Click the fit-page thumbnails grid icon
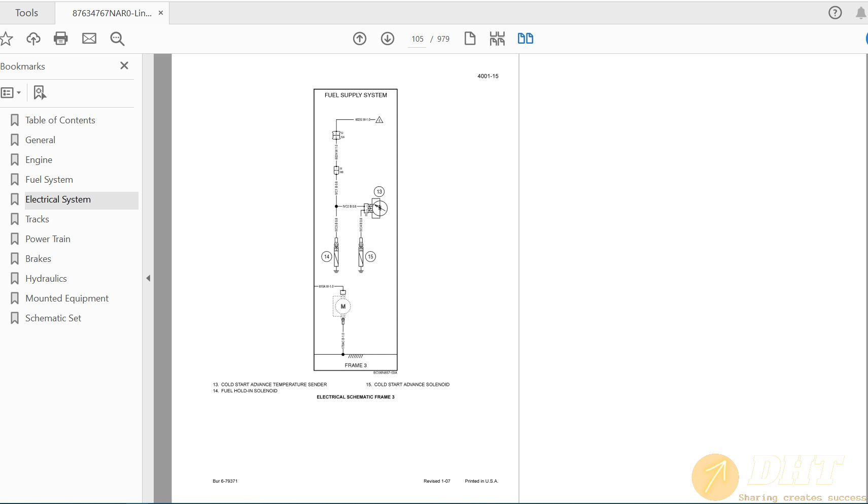Viewport: 868px width, 504px height. [497, 39]
